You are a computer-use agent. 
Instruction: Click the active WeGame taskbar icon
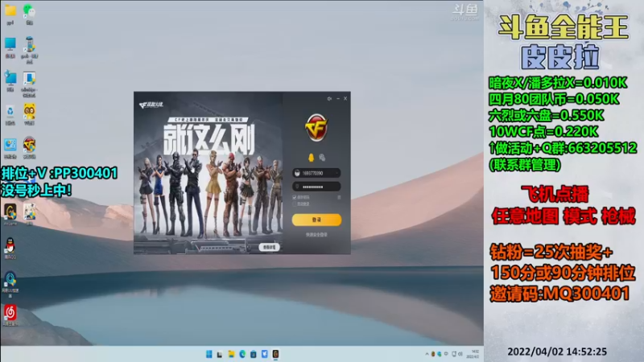pos(275,354)
